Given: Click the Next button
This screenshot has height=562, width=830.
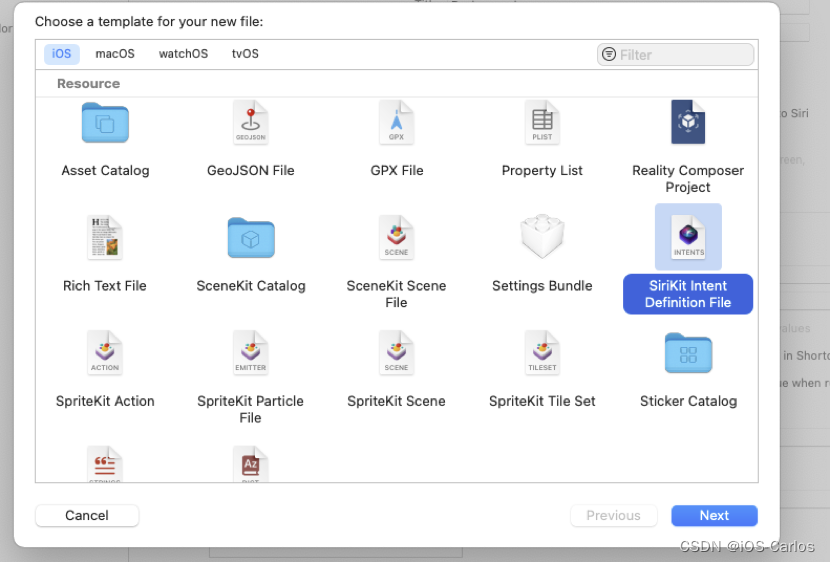Looking at the screenshot, I should point(714,515).
